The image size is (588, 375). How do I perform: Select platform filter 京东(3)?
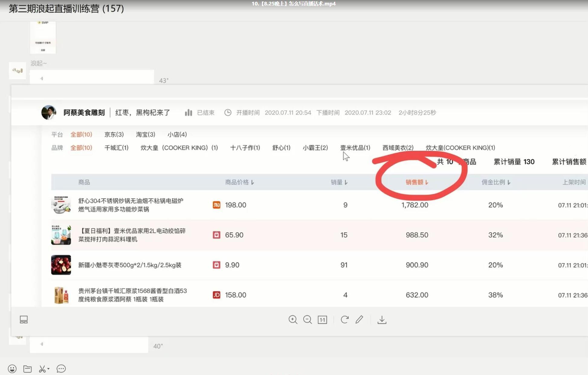pos(114,134)
